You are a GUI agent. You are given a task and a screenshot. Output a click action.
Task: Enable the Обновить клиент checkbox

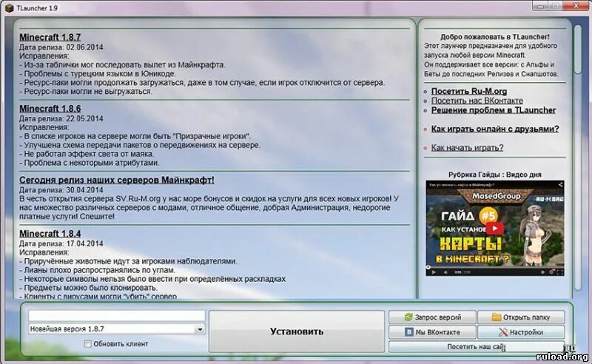[x=87, y=343]
